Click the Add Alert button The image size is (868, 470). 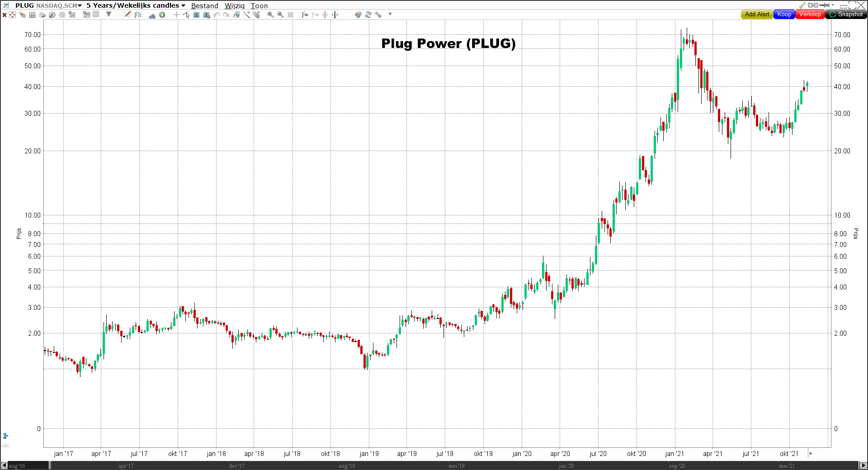tap(757, 14)
